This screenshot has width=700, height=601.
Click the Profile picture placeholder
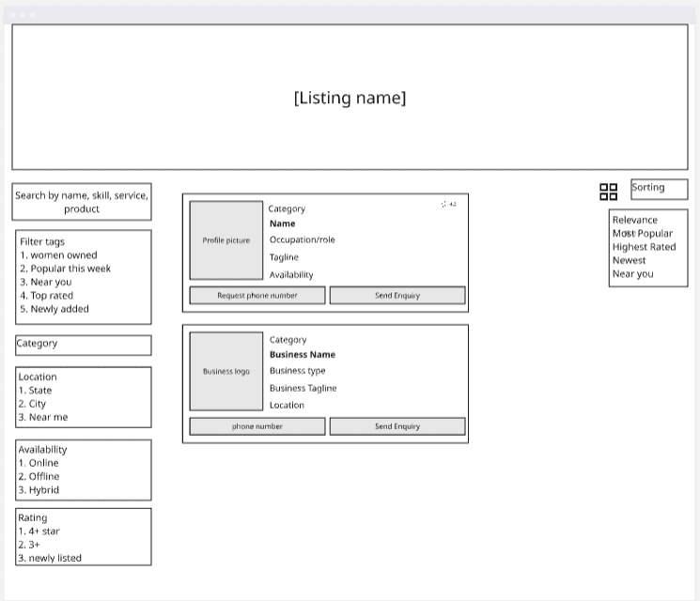click(226, 240)
